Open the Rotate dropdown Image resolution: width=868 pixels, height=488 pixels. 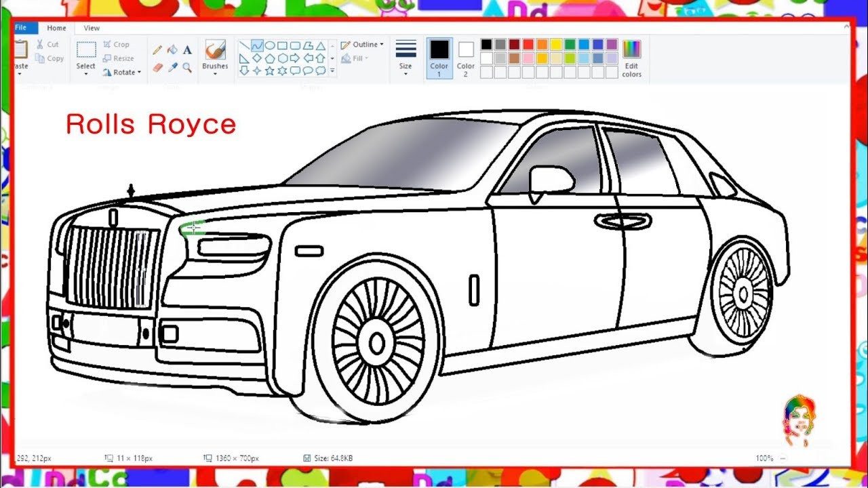coord(122,72)
